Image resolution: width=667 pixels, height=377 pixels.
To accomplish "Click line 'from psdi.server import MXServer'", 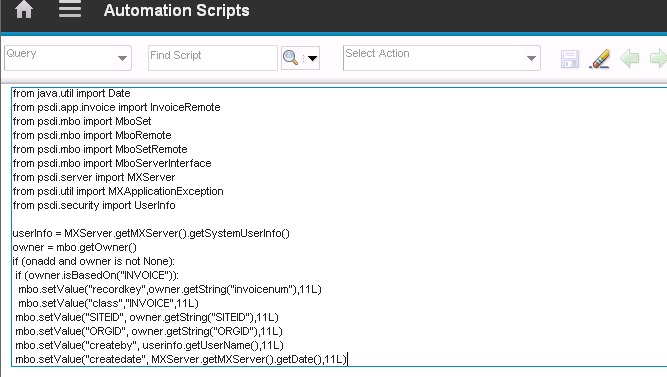I will click(94, 177).
